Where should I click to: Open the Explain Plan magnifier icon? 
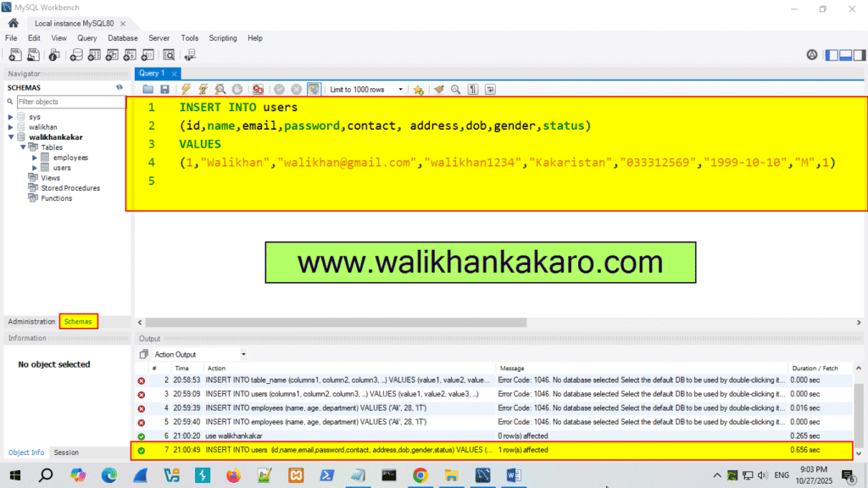219,89
